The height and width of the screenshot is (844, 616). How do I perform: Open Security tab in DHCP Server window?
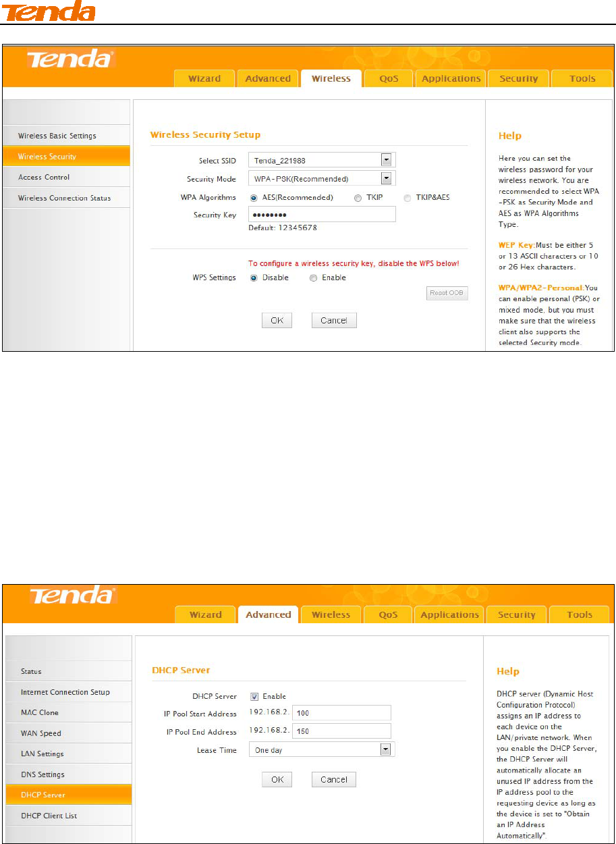(x=516, y=614)
